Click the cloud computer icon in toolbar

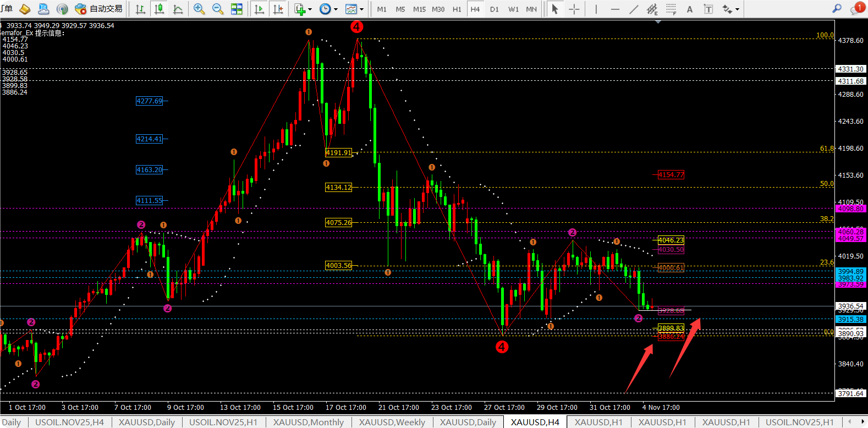[x=43, y=9]
